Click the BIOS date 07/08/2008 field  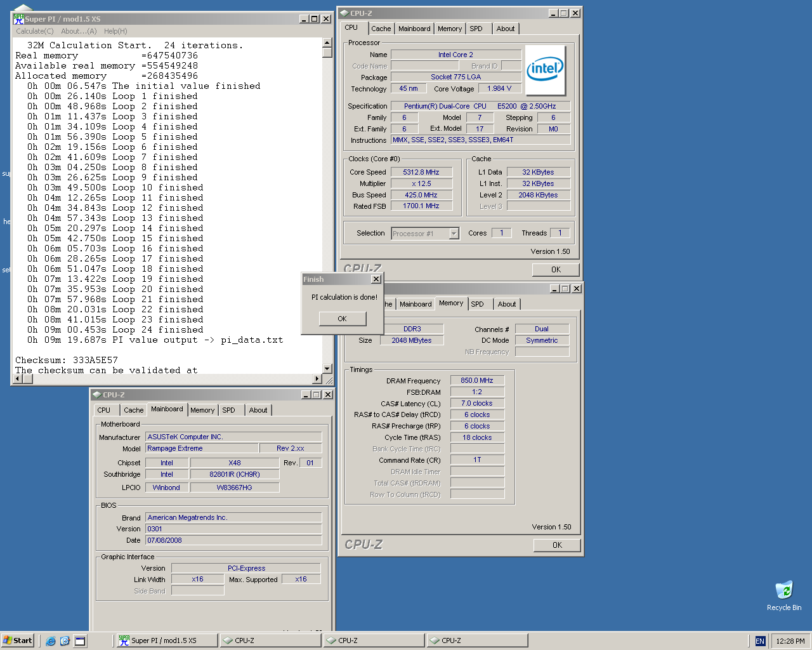pos(233,540)
